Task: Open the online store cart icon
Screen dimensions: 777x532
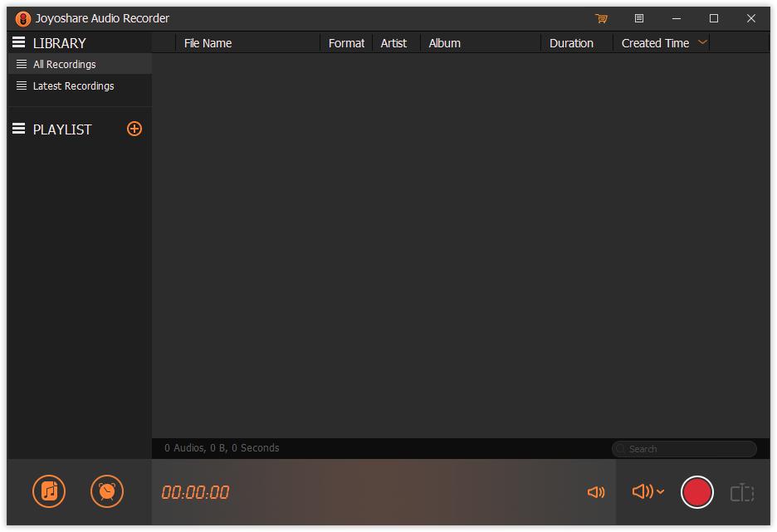Action: pyautogui.click(x=600, y=18)
